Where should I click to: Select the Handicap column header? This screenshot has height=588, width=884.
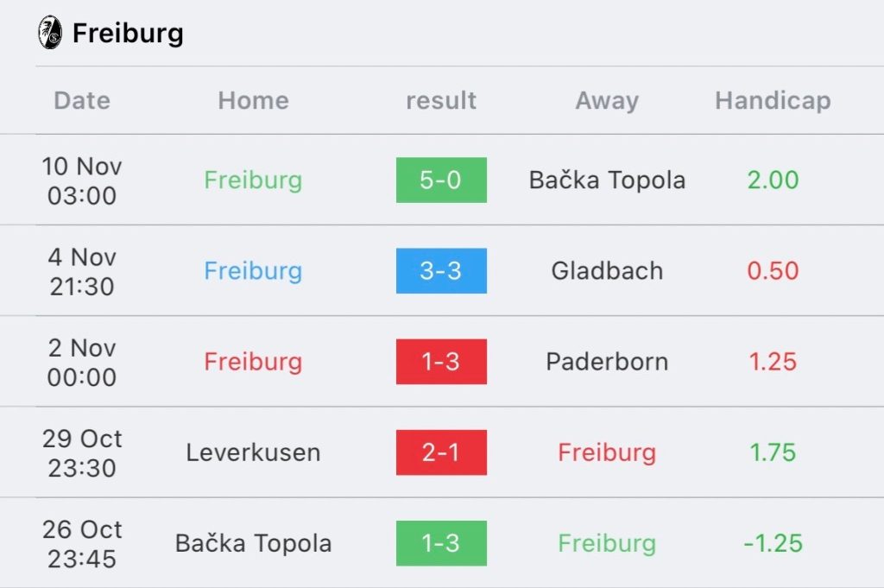[773, 101]
